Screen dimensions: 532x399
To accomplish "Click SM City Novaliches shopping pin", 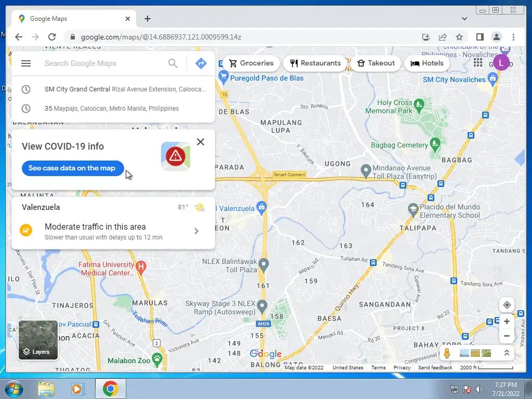I will point(493,79).
